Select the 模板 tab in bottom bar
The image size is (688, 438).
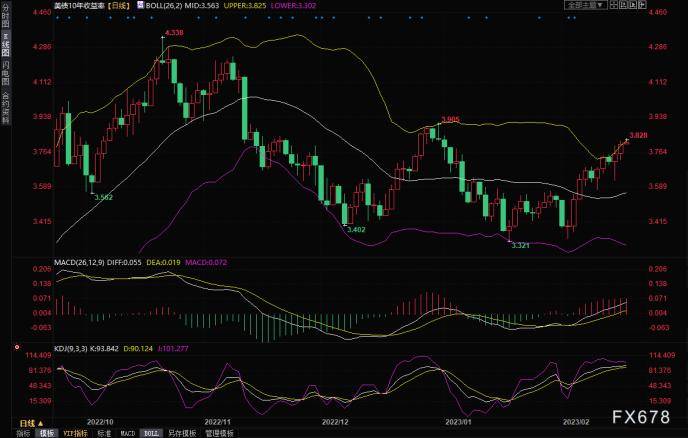(x=47, y=434)
